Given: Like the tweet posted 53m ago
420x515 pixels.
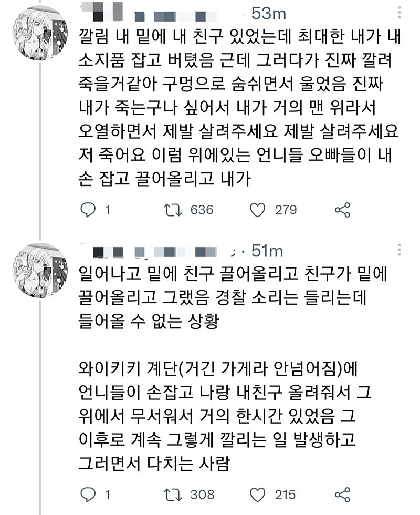Looking at the screenshot, I should (x=257, y=210).
